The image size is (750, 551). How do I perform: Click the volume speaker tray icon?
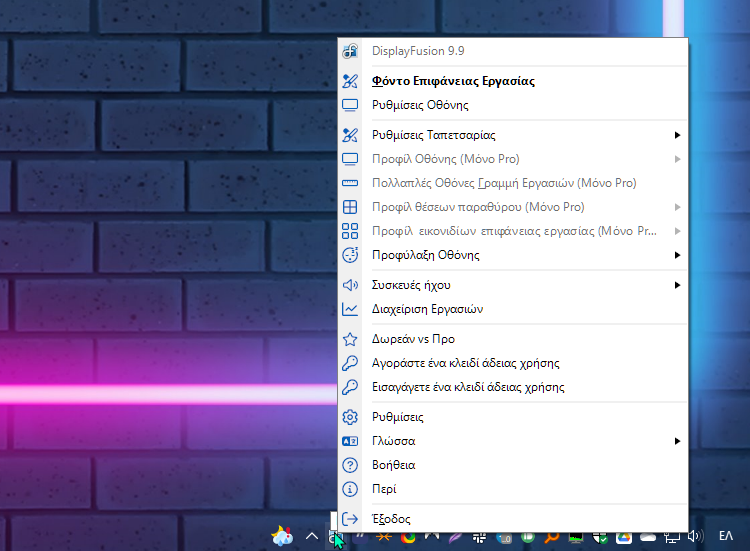pyautogui.click(x=696, y=537)
